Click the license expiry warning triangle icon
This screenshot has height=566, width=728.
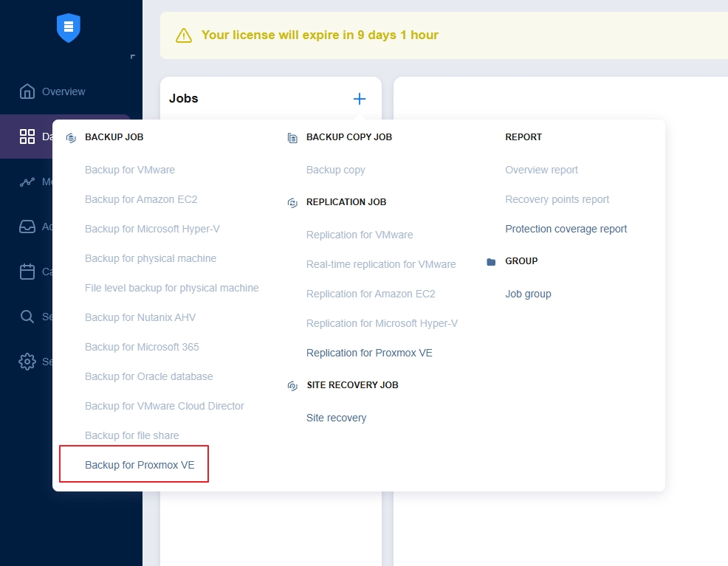tap(184, 35)
